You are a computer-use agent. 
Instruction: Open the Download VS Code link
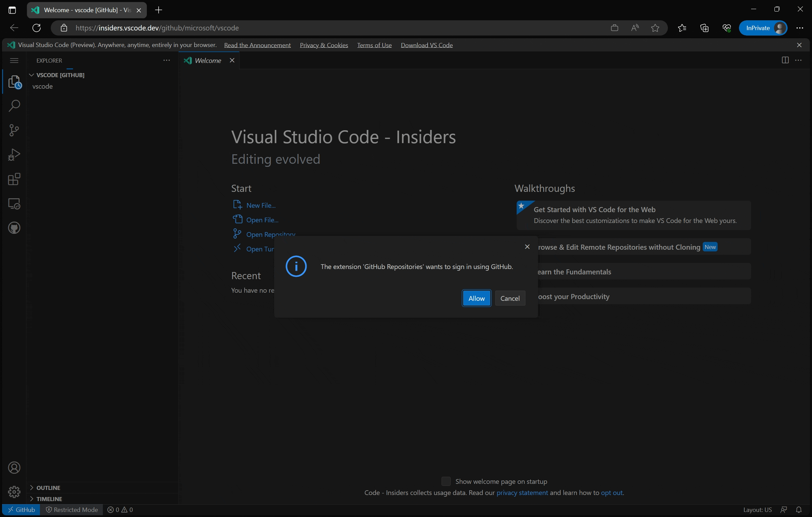click(x=426, y=45)
